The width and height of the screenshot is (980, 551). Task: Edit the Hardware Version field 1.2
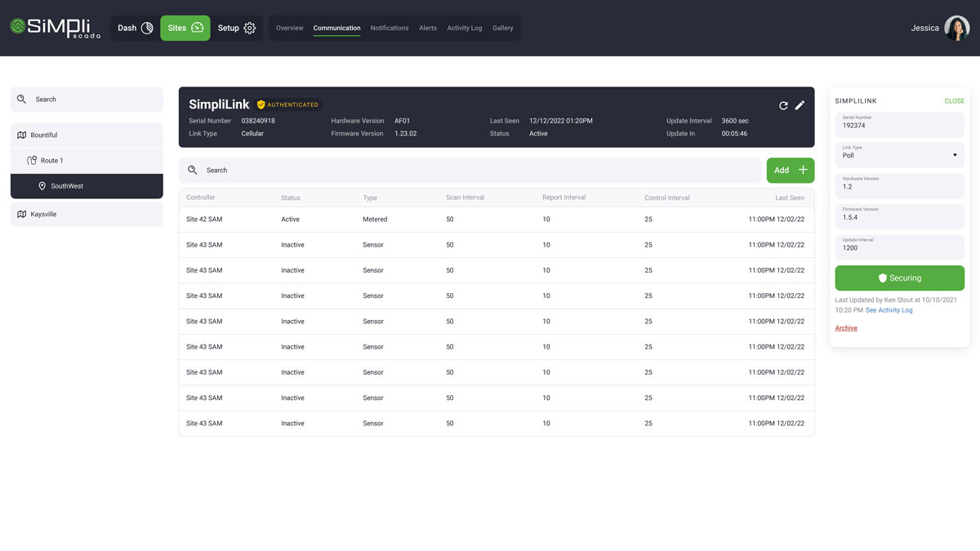click(x=899, y=186)
